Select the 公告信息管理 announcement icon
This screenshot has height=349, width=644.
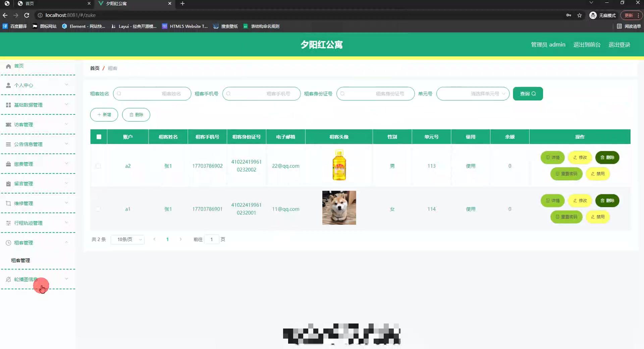tap(8, 144)
